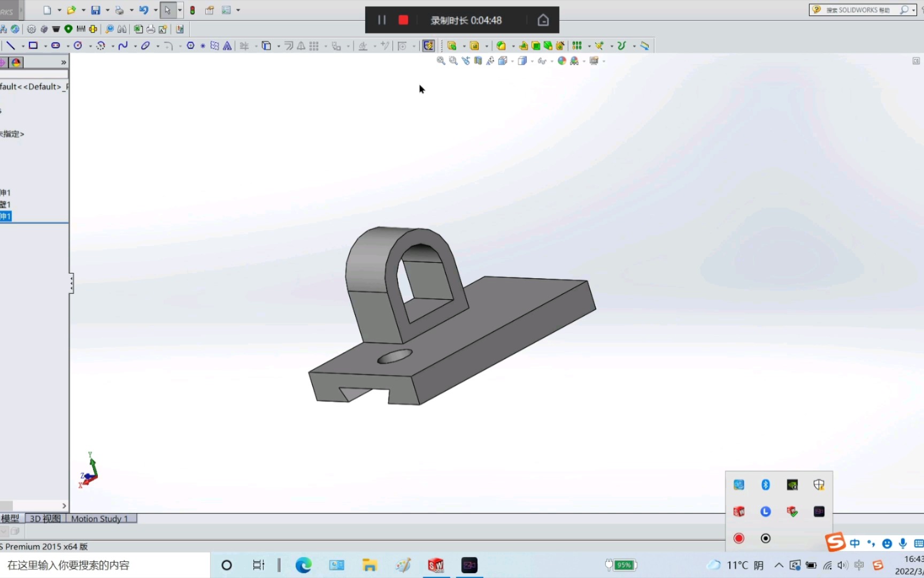The width and height of the screenshot is (924, 578).
Task: Open the Section View tool
Action: tap(478, 60)
